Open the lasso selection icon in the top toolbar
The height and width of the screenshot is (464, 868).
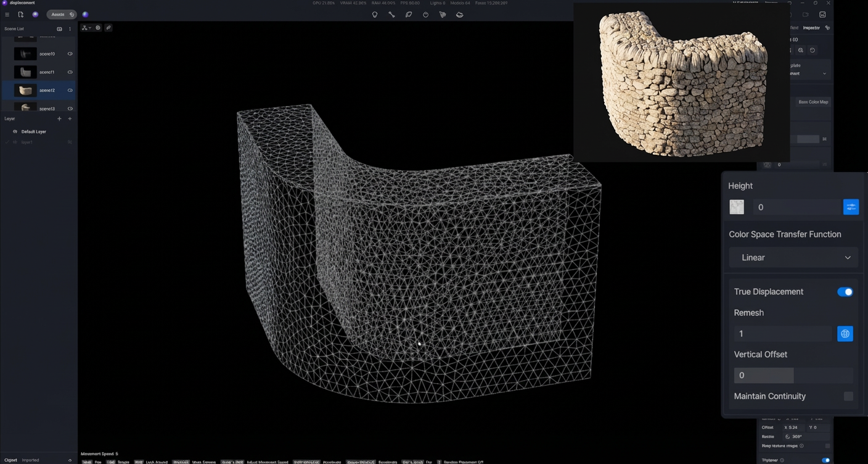pos(409,14)
